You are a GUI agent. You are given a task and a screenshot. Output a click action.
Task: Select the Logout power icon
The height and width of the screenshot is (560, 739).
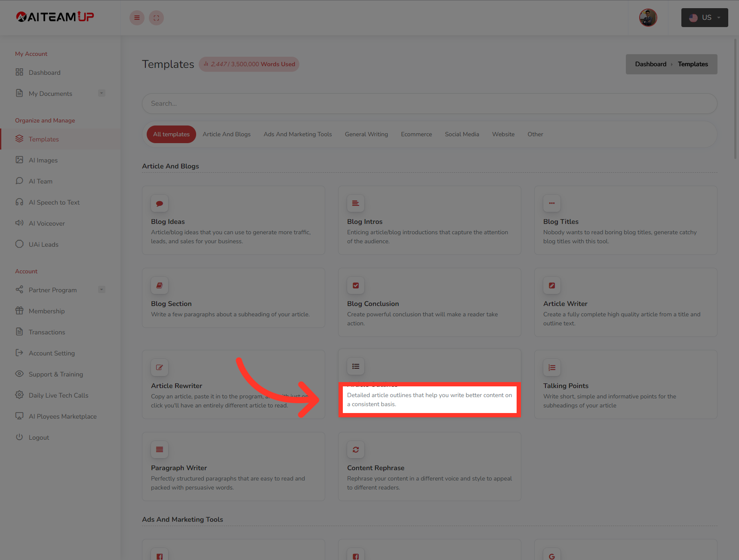(19, 437)
